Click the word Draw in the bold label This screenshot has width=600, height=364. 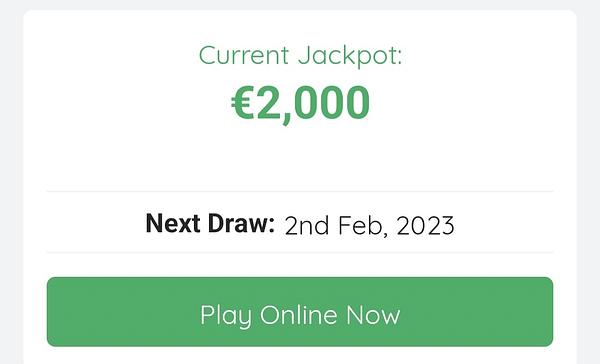241,224
